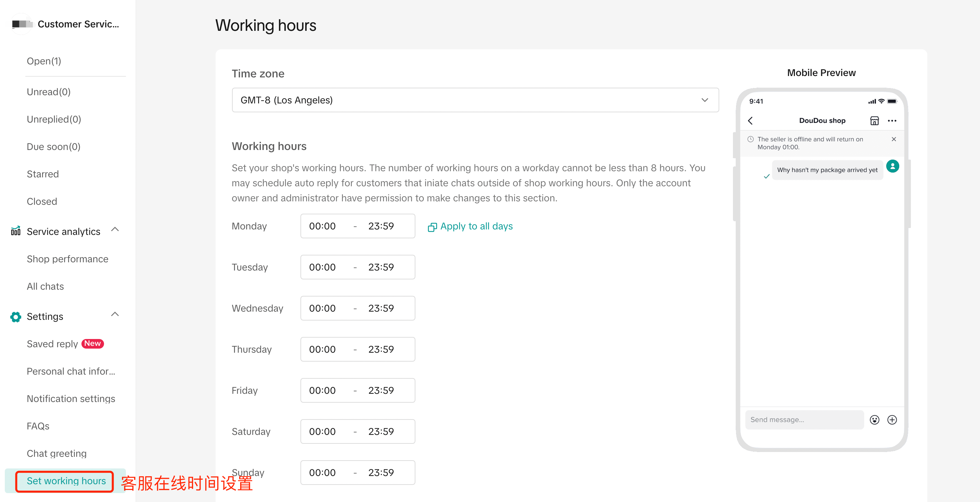Click the plus attachment icon in preview
The width and height of the screenshot is (980, 502).
coord(892,419)
